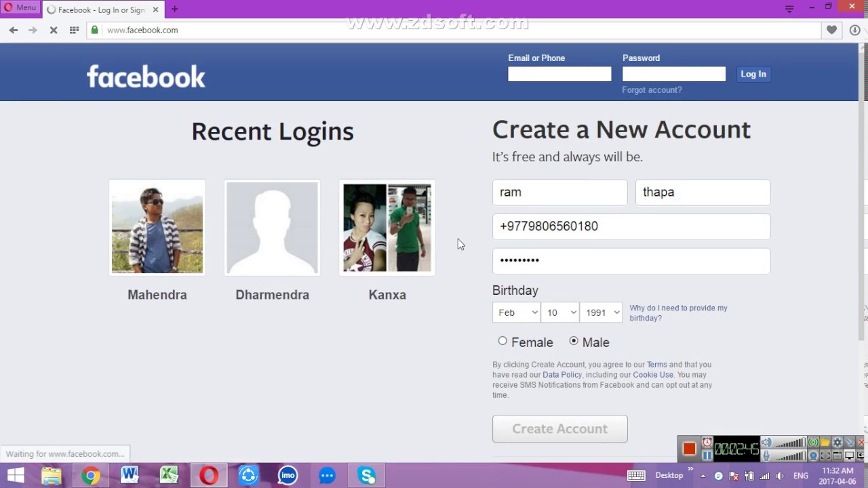Open File Explorer from taskbar
The image size is (868, 488).
coord(52,476)
